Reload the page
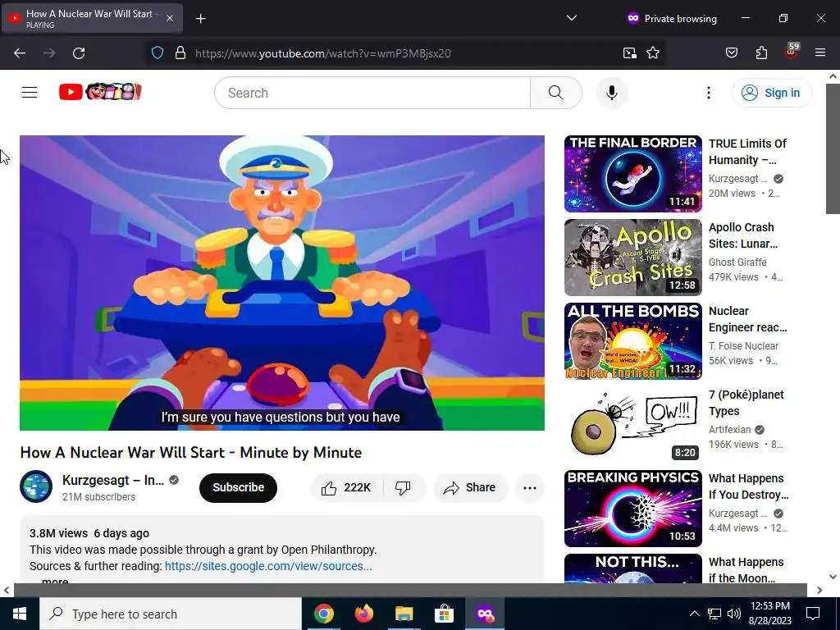This screenshot has width=840, height=630. pos(79,53)
